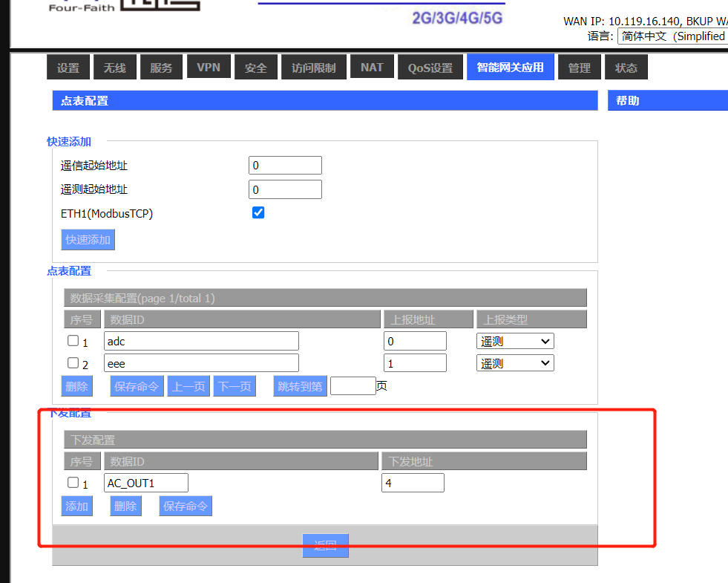Open the NAT tab

372,68
